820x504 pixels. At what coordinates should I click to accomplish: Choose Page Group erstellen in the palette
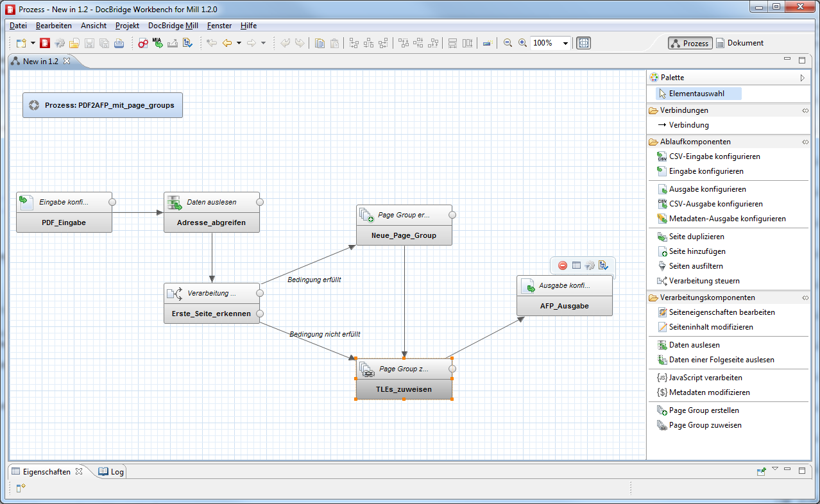point(703,410)
